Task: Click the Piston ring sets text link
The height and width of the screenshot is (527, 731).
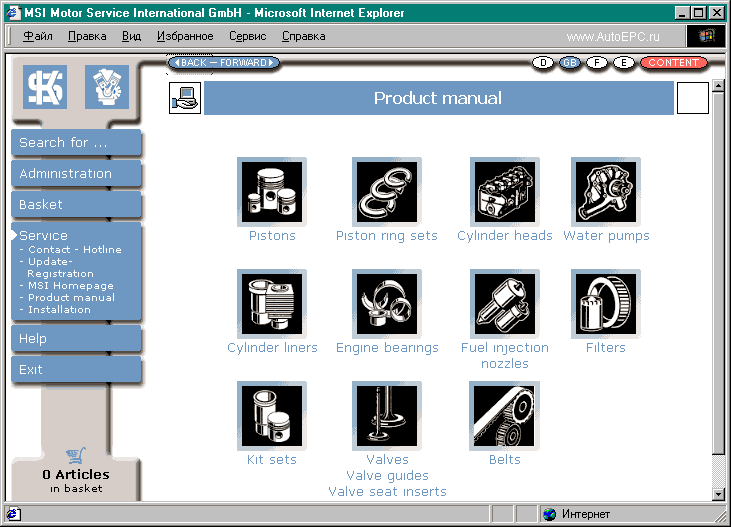Action: pyautogui.click(x=387, y=236)
